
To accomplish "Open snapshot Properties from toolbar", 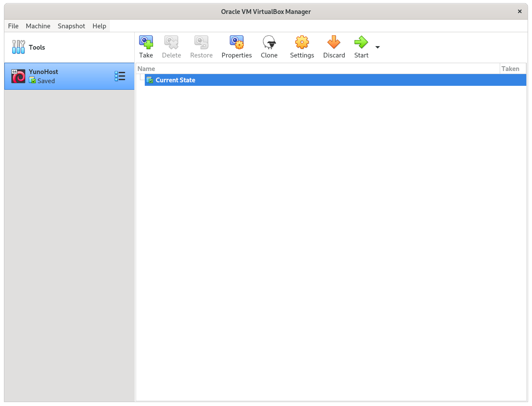I will 236,43.
